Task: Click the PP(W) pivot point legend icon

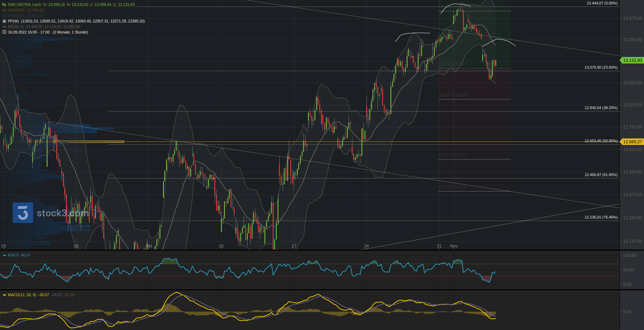Action: point(4,21)
